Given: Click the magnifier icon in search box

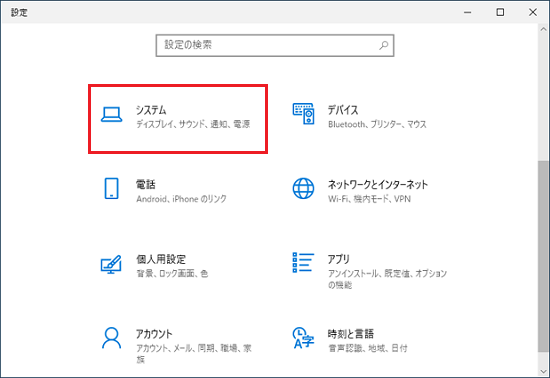Looking at the screenshot, I should [x=383, y=45].
